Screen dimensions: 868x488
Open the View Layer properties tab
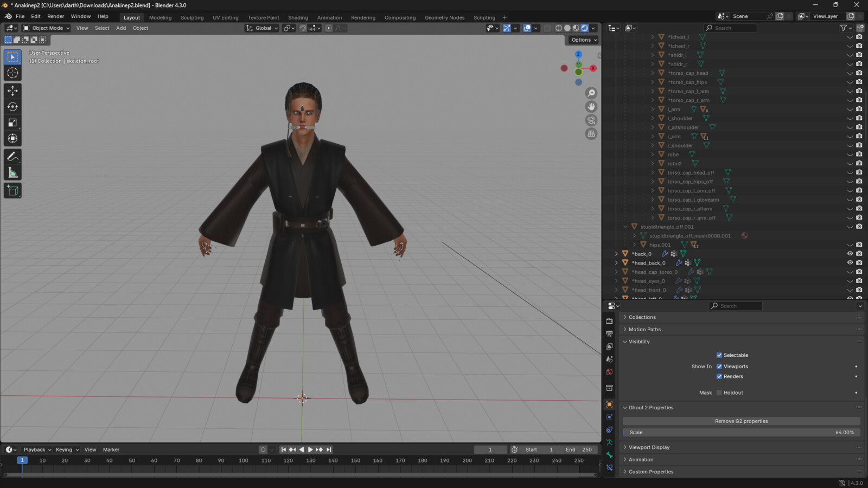pos(610,346)
